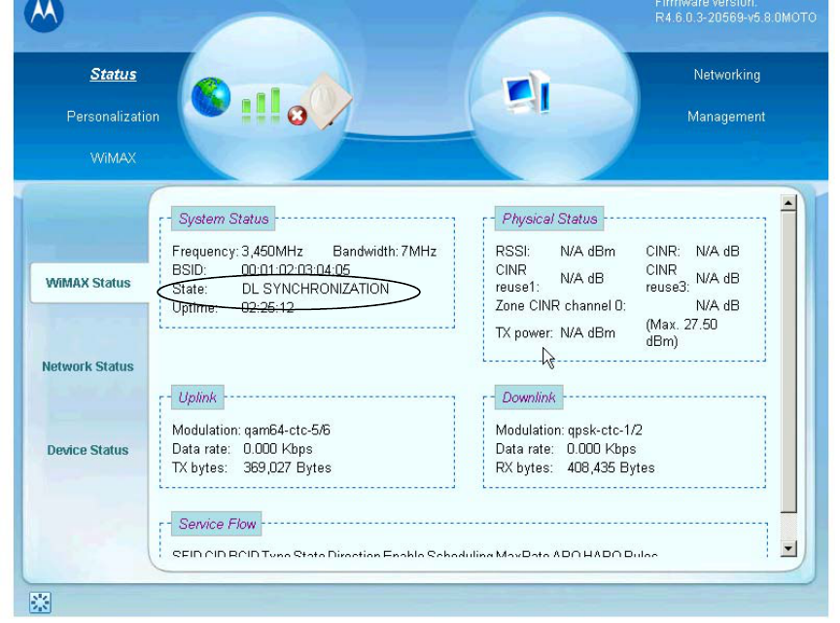Click the BSID value 00:01:02:03:04:05
Screen dimensions: 840x623
coord(296,270)
